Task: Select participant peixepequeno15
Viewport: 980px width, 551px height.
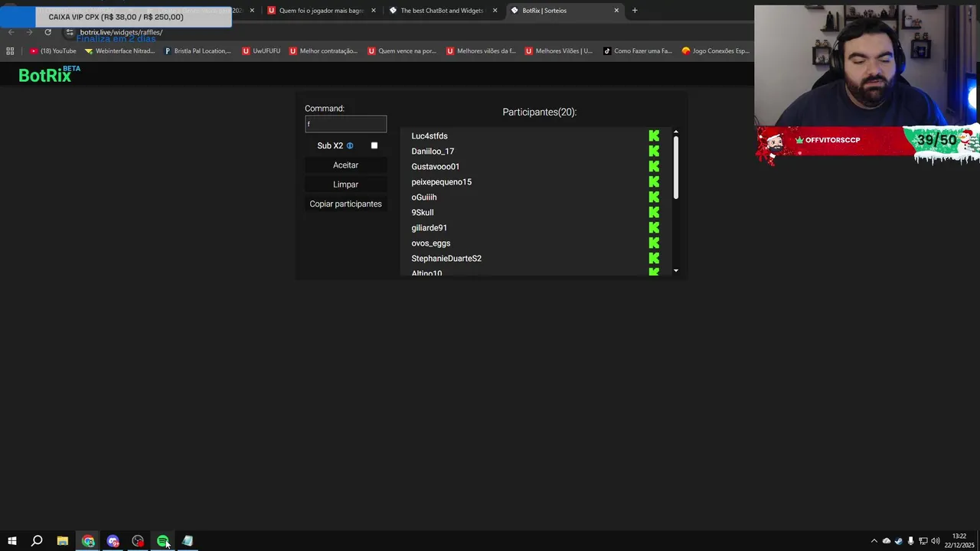Action: tap(442, 182)
